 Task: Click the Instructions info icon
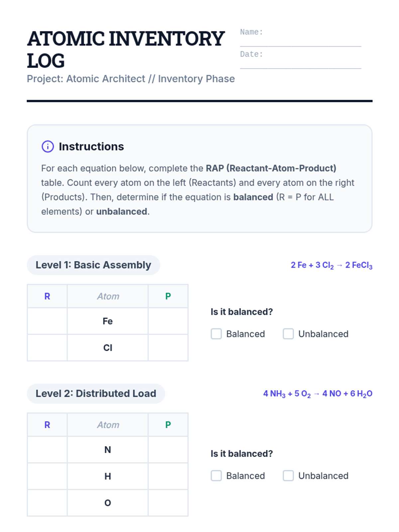point(48,146)
